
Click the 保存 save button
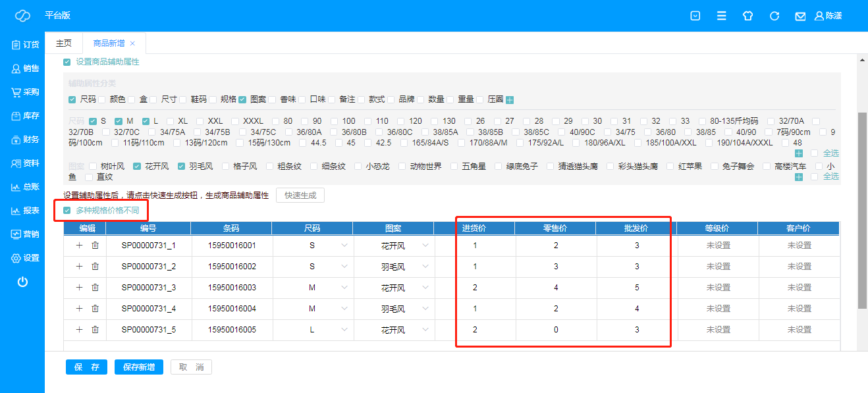86,367
